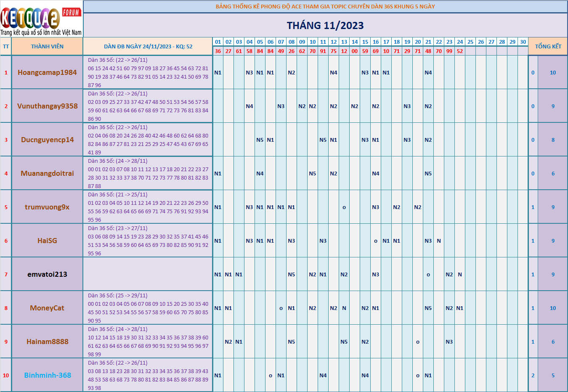Click the HaiSG member name
The width and height of the screenshot is (568, 392).
47,241
